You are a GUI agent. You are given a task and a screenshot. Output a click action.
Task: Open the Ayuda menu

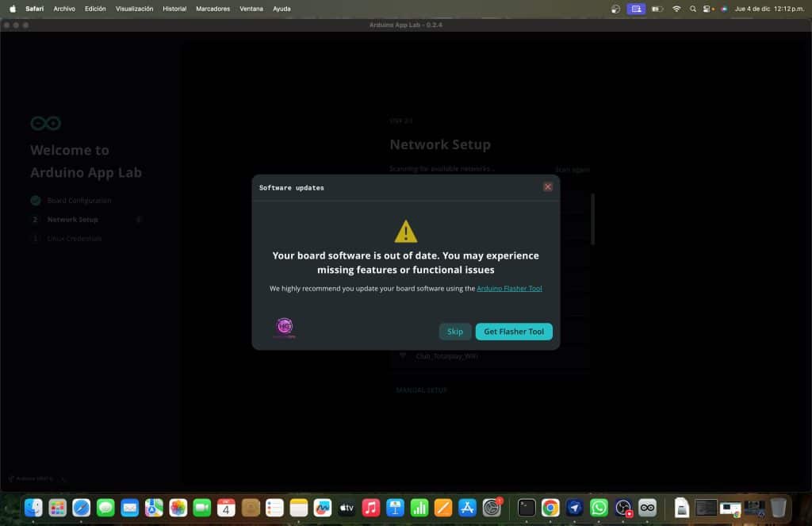(x=282, y=9)
